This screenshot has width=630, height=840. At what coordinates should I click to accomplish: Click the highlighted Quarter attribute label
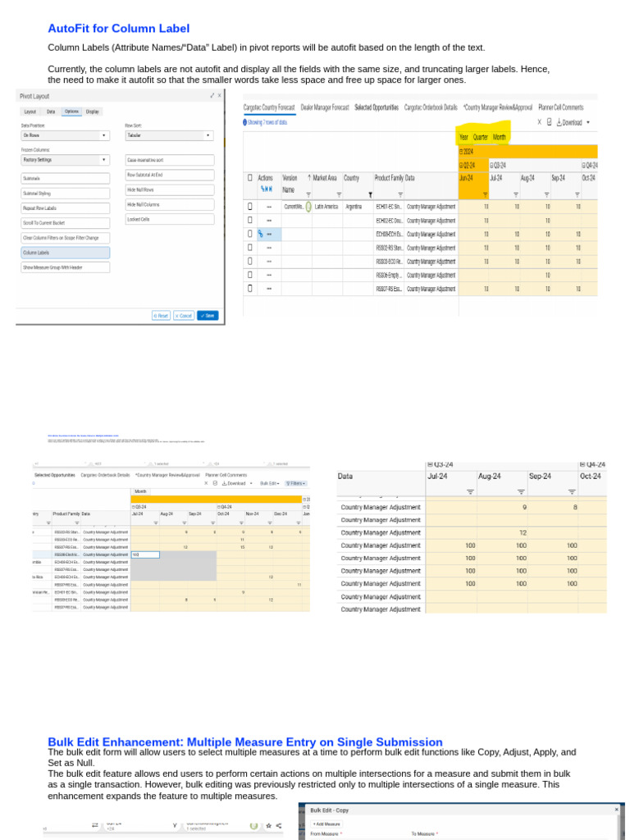coord(481,137)
